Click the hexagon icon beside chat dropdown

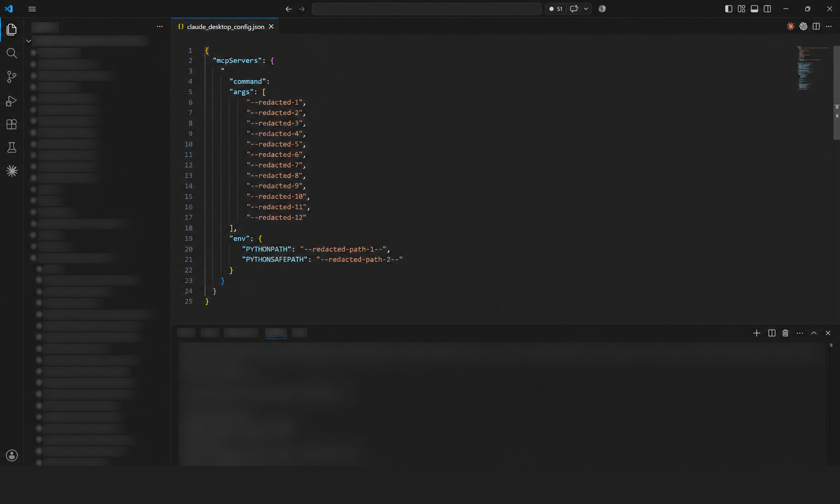602,9
